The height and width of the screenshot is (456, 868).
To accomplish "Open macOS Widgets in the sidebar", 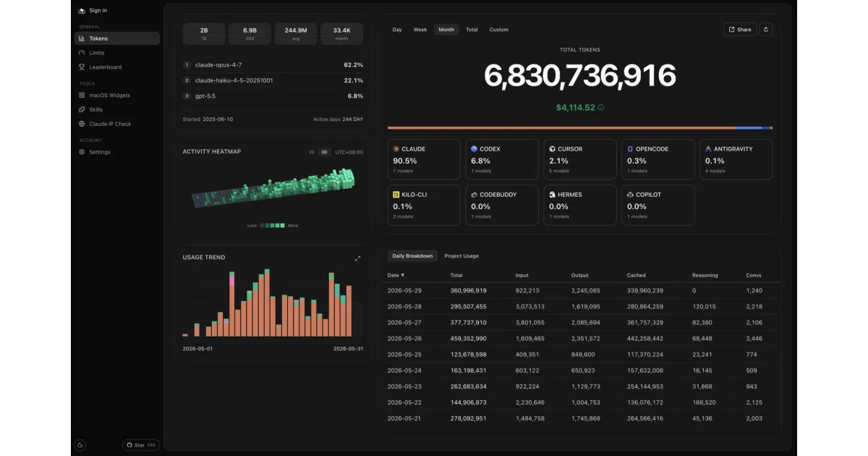I will [117, 95].
